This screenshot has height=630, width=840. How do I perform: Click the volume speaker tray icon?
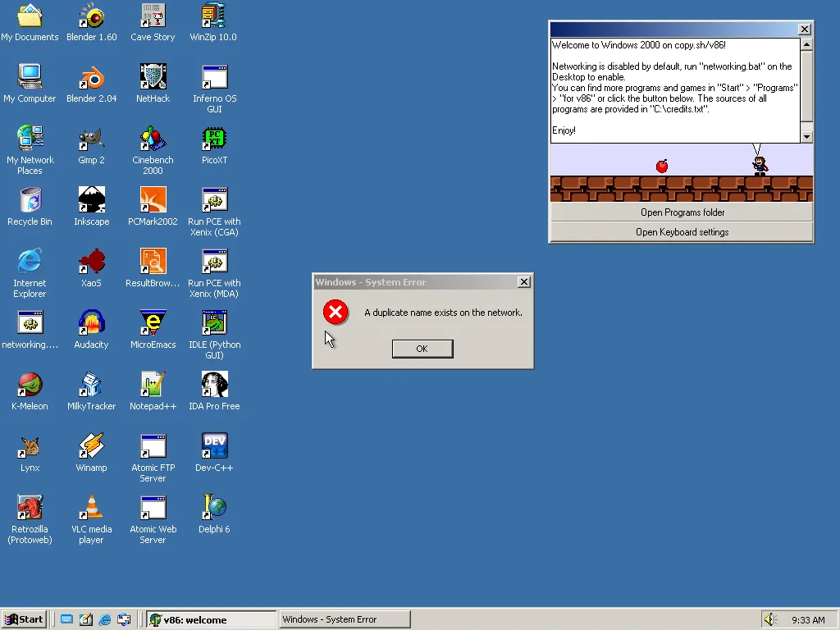[x=771, y=619]
